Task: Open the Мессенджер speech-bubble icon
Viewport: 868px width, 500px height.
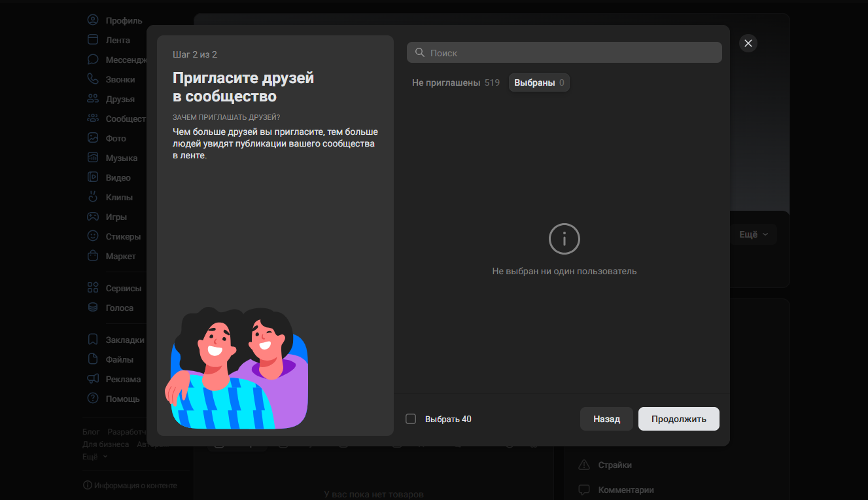Action: (93, 60)
